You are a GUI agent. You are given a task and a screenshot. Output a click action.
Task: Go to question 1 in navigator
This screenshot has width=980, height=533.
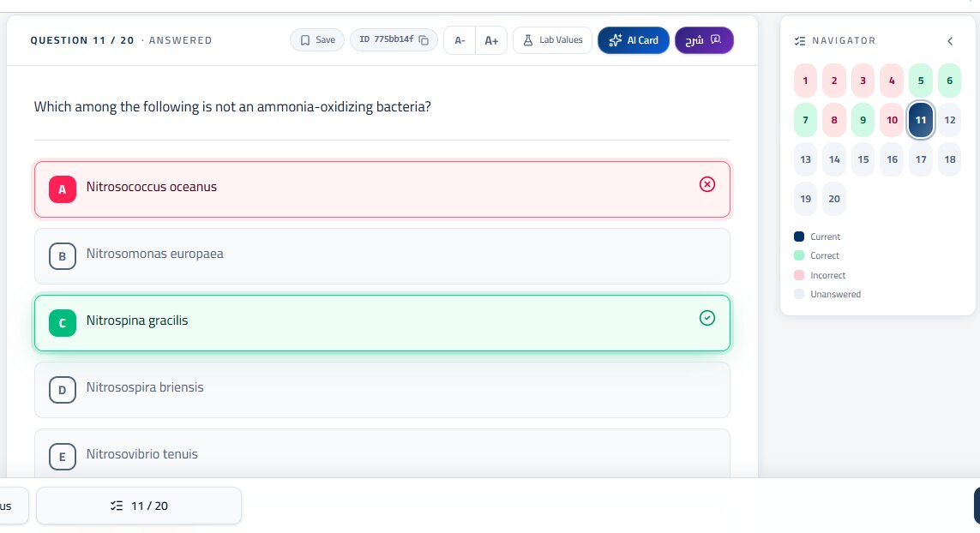coord(805,81)
